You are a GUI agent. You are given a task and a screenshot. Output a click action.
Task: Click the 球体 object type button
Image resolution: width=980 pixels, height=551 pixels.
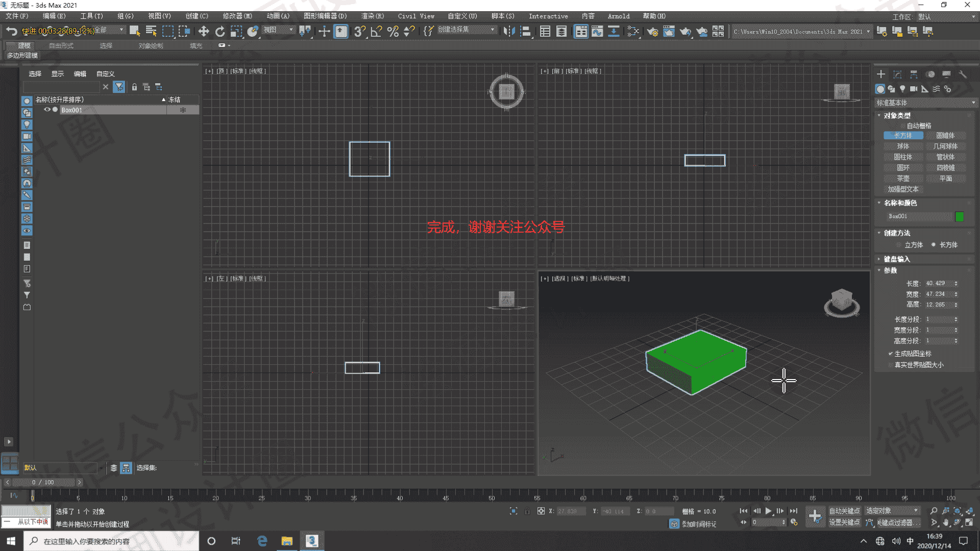point(903,146)
